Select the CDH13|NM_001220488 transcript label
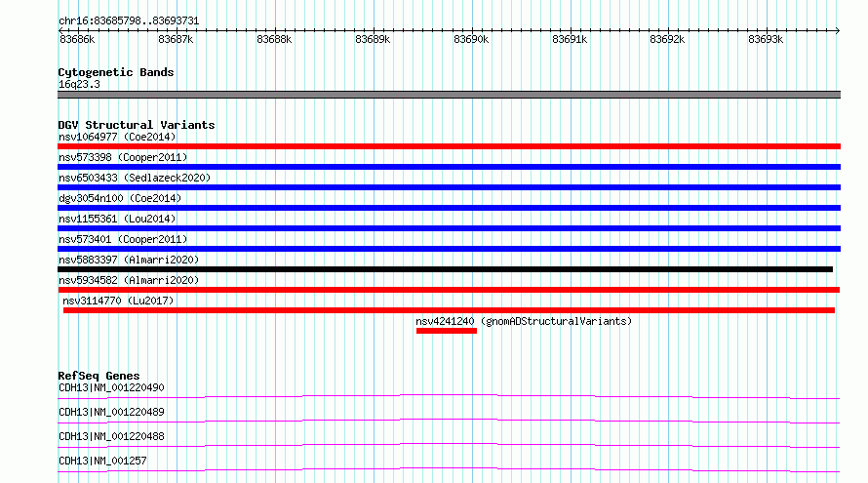 pos(111,436)
